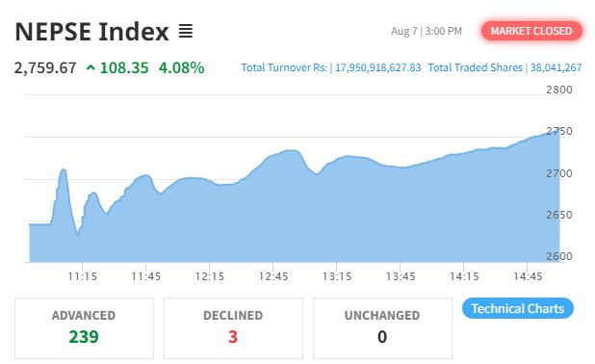Screen dimensions: 595x364
Task: Select the NEPSE Index title
Action: [x=91, y=32]
